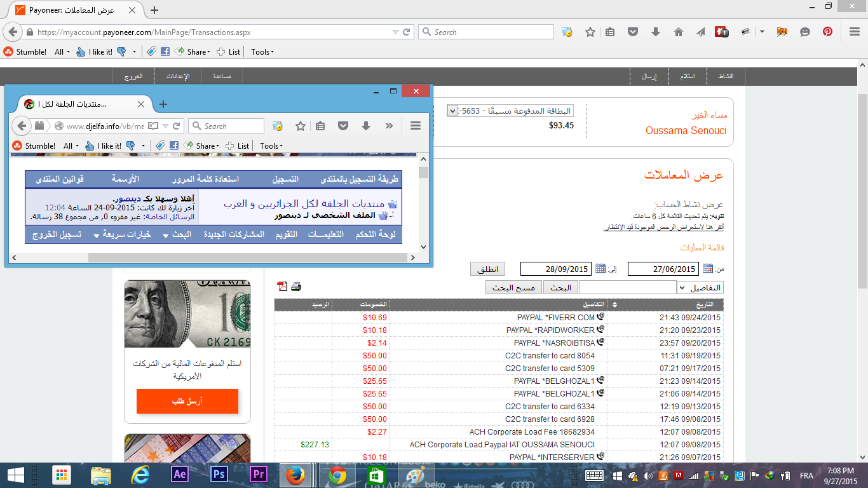
Task: Click the pending authorizations link
Action: [663, 227]
